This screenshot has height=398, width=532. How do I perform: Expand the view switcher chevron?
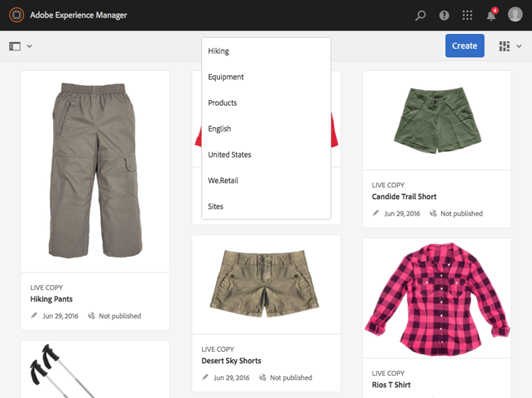[x=519, y=46]
